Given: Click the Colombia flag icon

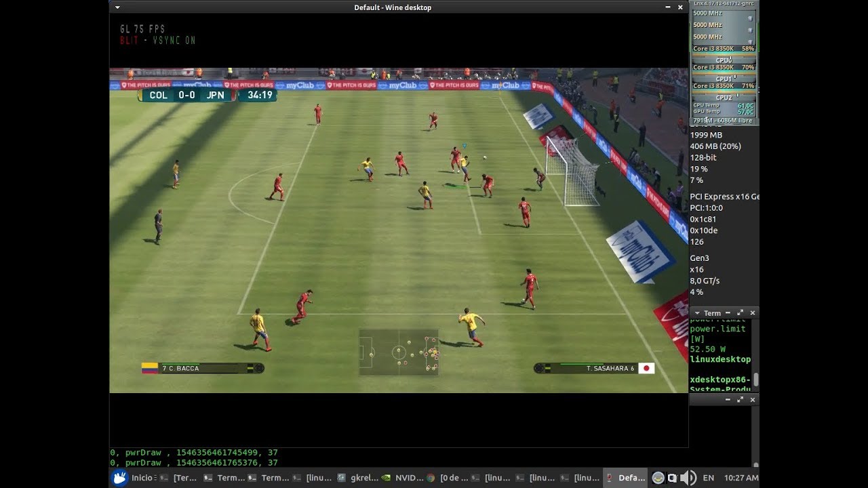Looking at the screenshot, I should point(149,368).
